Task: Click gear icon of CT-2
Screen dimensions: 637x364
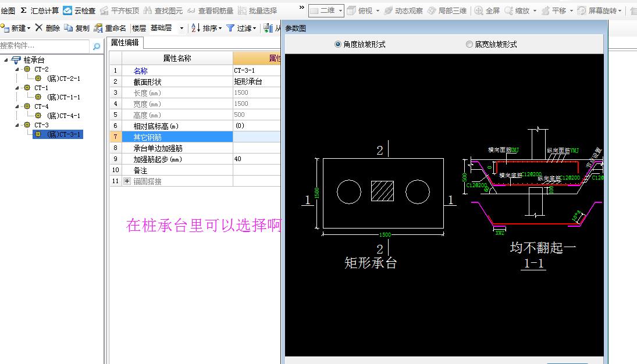Action: pos(27,69)
